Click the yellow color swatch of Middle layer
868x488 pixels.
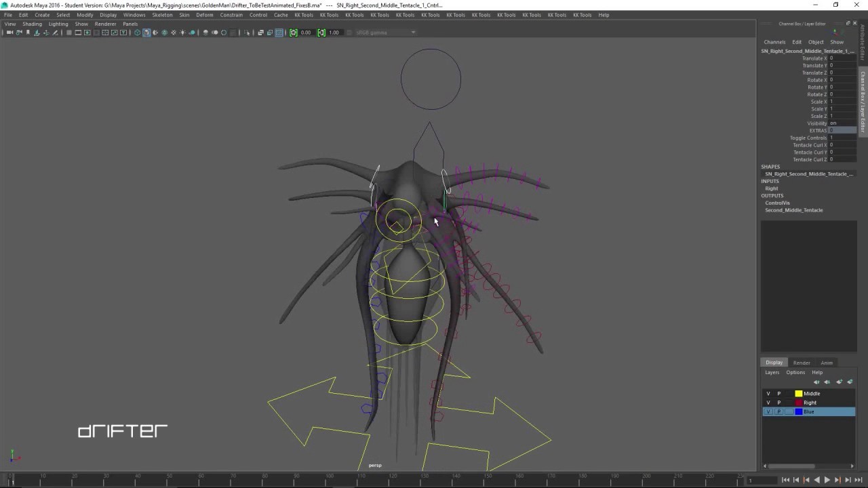[x=799, y=394]
